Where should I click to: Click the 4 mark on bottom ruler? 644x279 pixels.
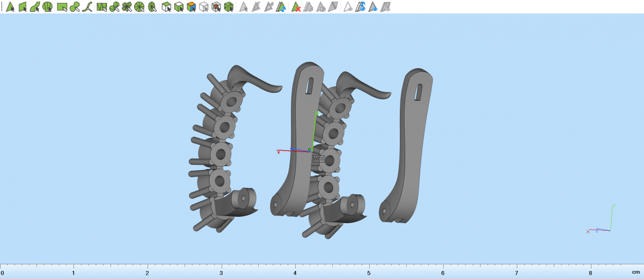click(295, 273)
